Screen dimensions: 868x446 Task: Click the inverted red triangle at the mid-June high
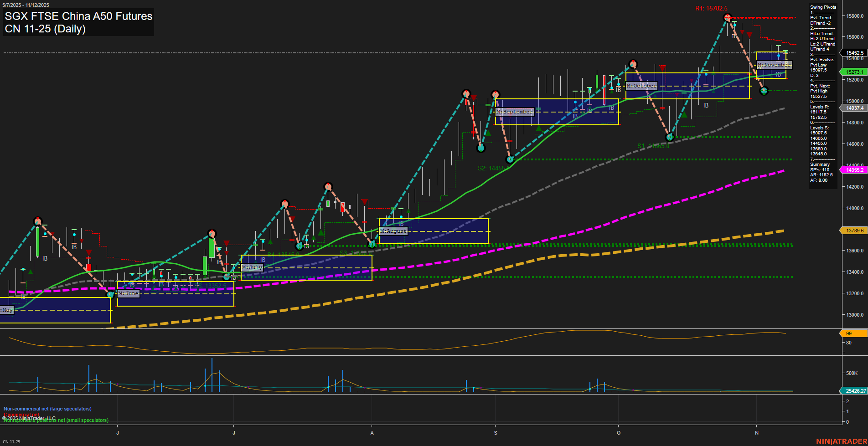(x=88, y=251)
